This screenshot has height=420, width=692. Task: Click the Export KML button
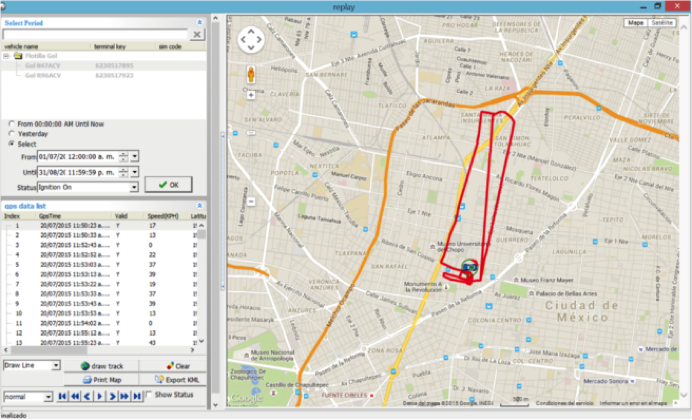pyautogui.click(x=177, y=380)
